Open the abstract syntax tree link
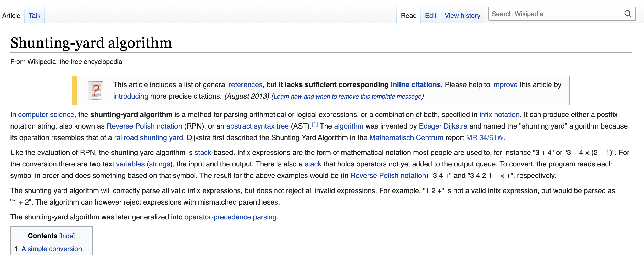The width and height of the screenshot is (644, 255). pyautogui.click(x=258, y=126)
